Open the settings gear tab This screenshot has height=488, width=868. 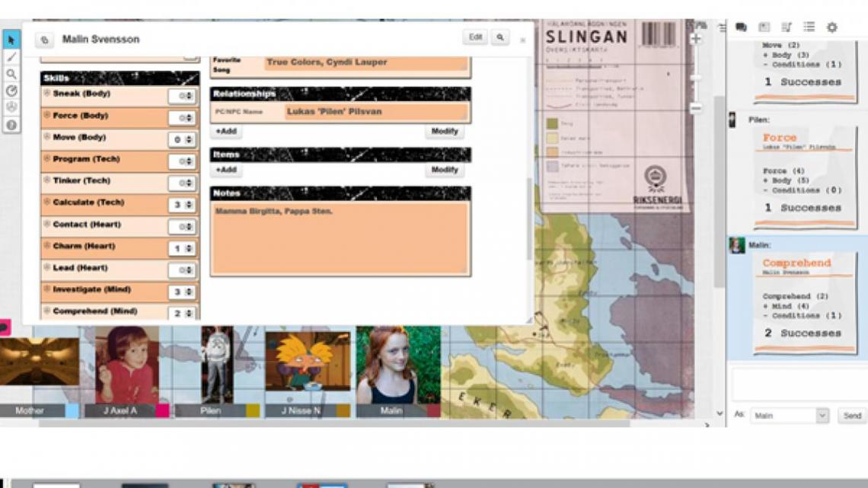pos(832,27)
